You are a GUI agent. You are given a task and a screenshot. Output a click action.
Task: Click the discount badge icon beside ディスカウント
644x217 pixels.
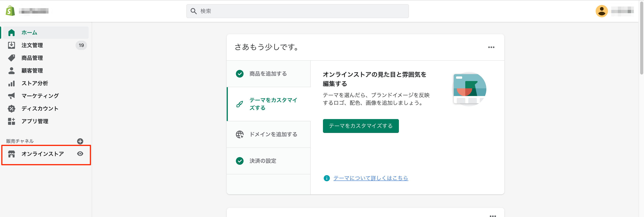click(x=12, y=109)
